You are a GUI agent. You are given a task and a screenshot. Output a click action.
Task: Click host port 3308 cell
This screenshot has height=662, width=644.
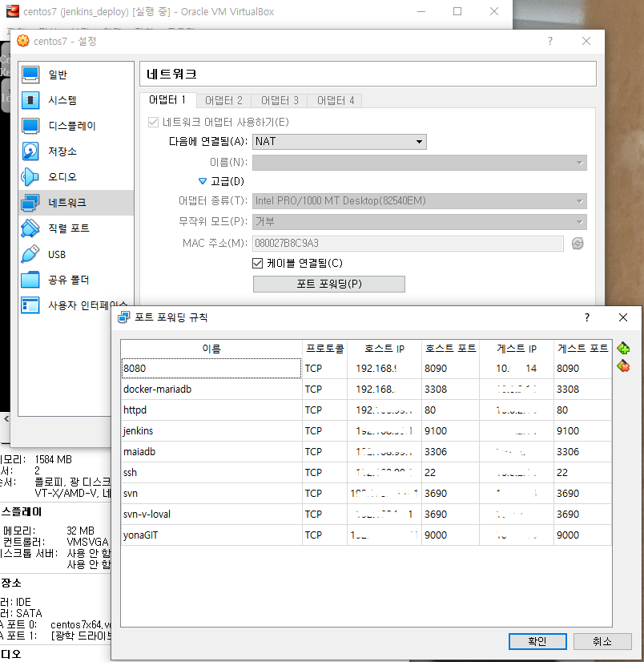click(450, 389)
